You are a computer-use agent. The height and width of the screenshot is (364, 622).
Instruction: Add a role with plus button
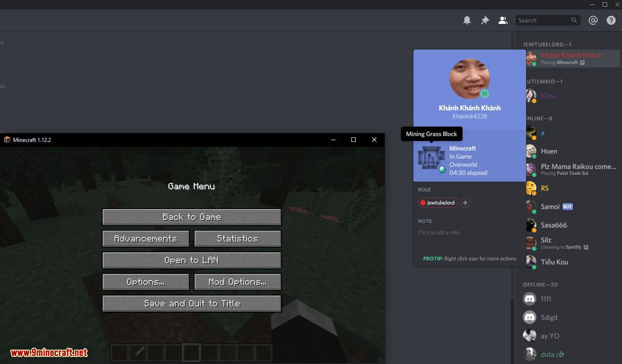click(x=465, y=203)
